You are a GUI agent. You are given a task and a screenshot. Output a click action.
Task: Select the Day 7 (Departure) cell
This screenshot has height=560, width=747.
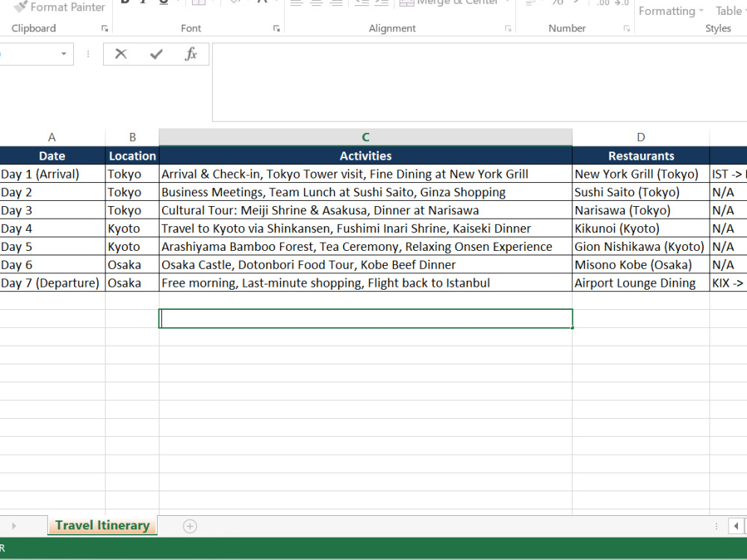52,282
